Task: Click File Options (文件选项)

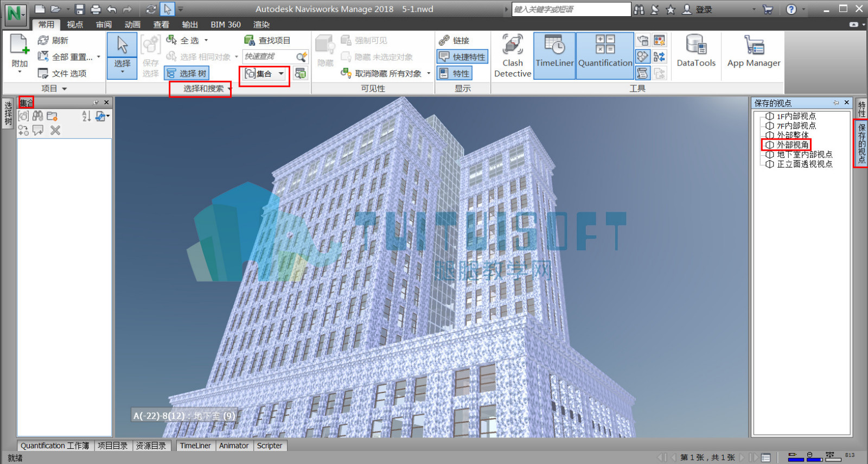Action: 62,73
